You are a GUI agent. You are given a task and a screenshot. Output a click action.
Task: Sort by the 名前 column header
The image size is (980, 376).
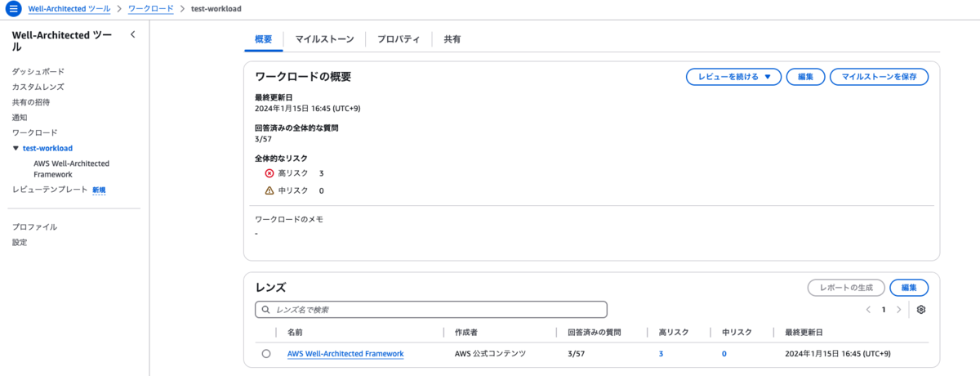295,333
